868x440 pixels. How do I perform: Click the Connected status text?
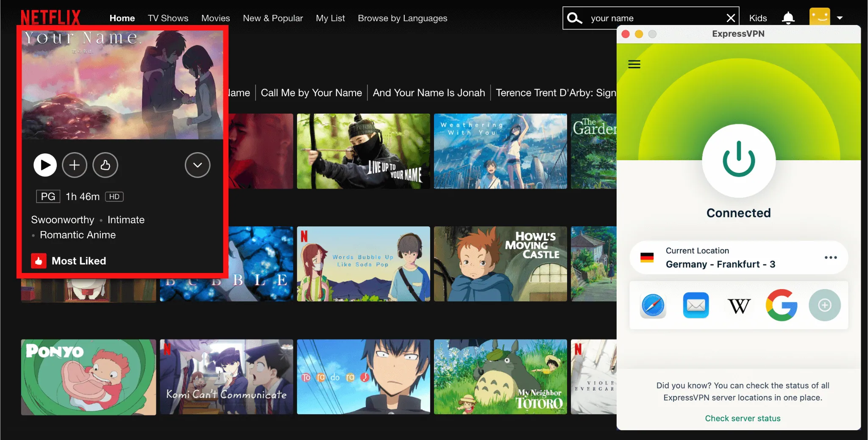[x=738, y=213]
